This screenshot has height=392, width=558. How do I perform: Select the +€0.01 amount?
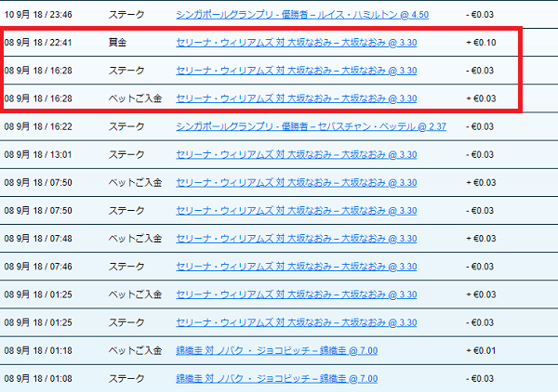click(481, 350)
